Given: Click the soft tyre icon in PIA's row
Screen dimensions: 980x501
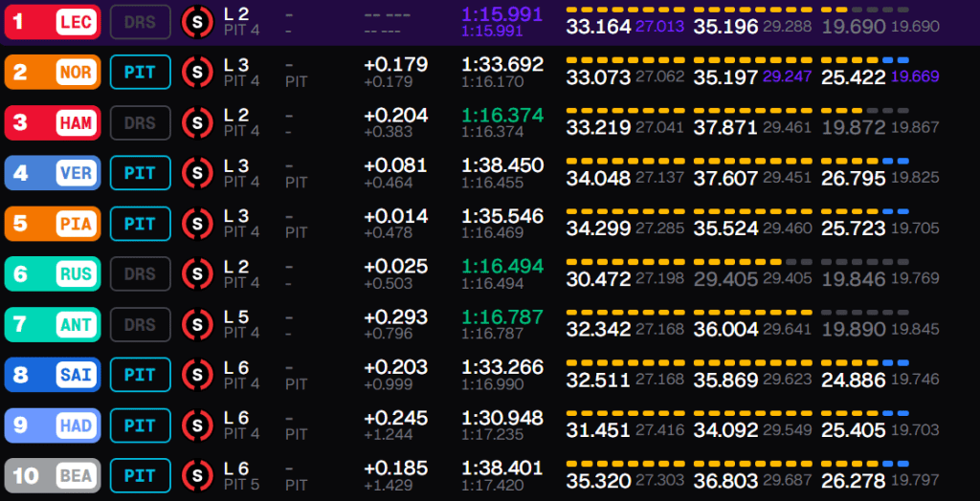Looking at the screenshot, I should pos(197,224).
